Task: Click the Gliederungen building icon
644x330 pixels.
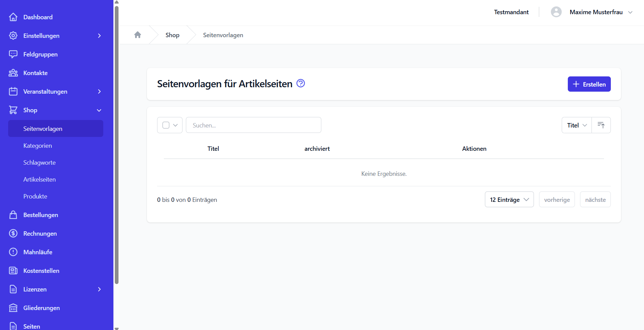Action: (13, 308)
